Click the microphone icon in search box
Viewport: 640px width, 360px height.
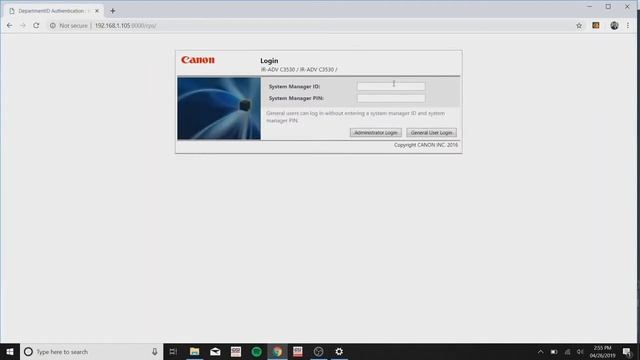[155, 352]
